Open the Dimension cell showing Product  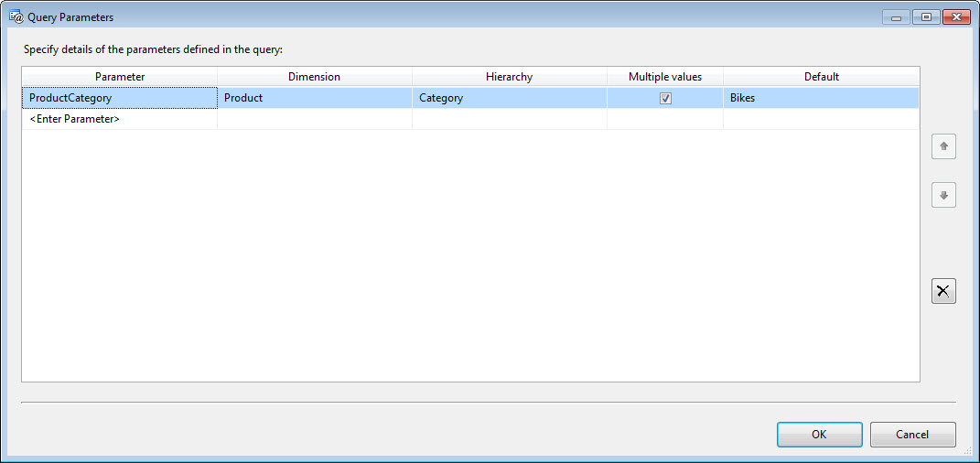tap(314, 98)
